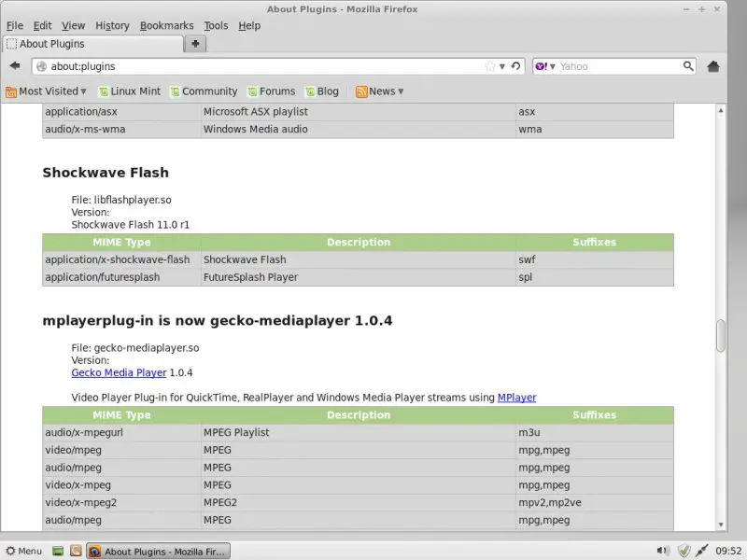
Task: Click the clock showing 09:52
Action: click(x=728, y=551)
